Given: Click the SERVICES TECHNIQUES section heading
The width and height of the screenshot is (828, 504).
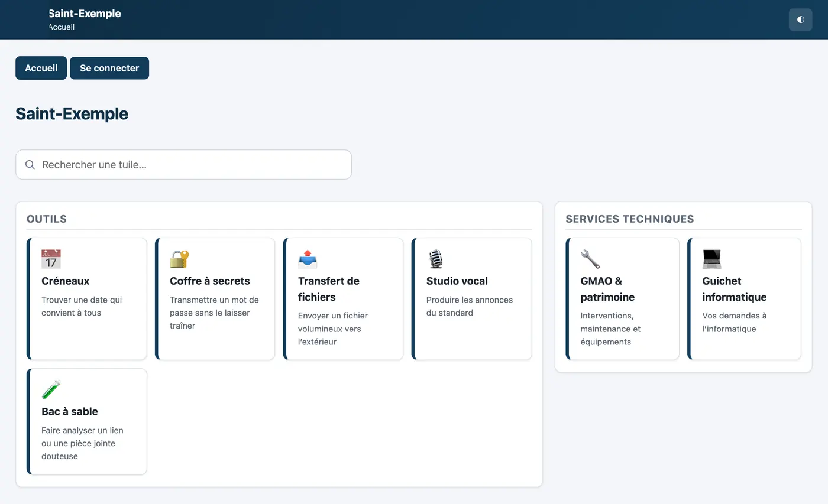Looking at the screenshot, I should click(630, 219).
